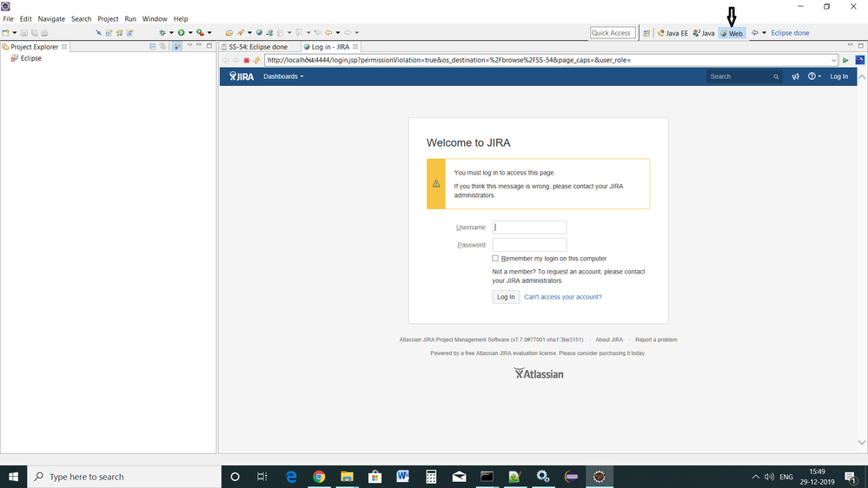Screen dimensions: 868x488
Task: Expand the Dashboards dropdown in JIRA
Action: click(283, 76)
